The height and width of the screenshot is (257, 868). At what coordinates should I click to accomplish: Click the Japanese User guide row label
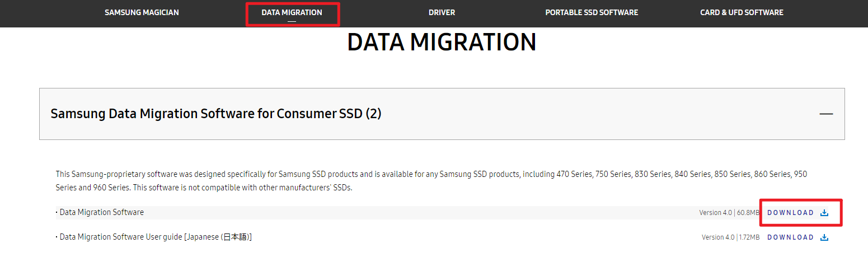155,237
